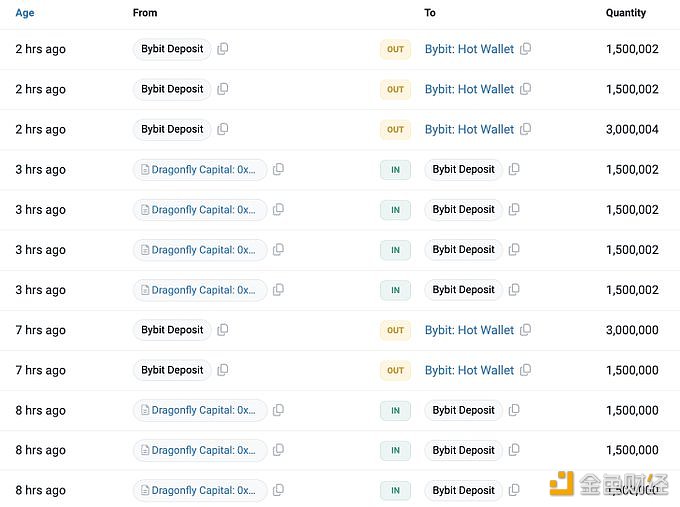680x507 pixels.
Task: Copy sender address for 3,000,000 transfer row
Action: (x=222, y=330)
